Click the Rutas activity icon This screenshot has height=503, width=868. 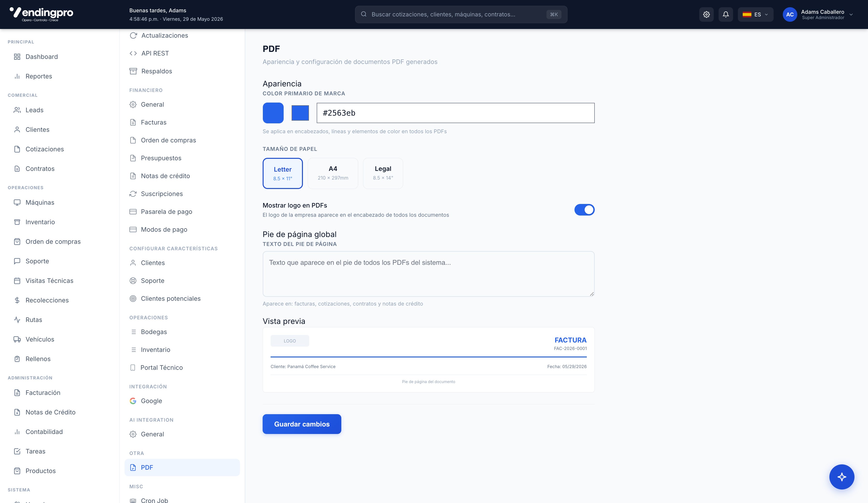[x=17, y=320]
